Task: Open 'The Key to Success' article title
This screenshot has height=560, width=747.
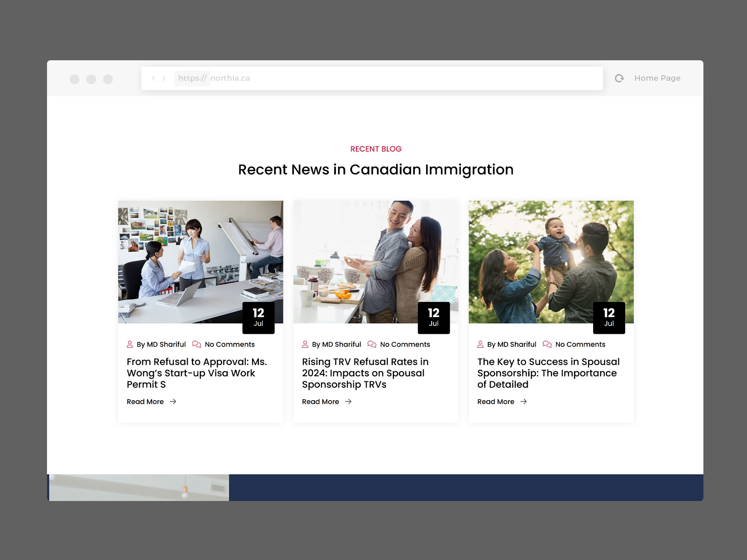Action: [x=548, y=373]
